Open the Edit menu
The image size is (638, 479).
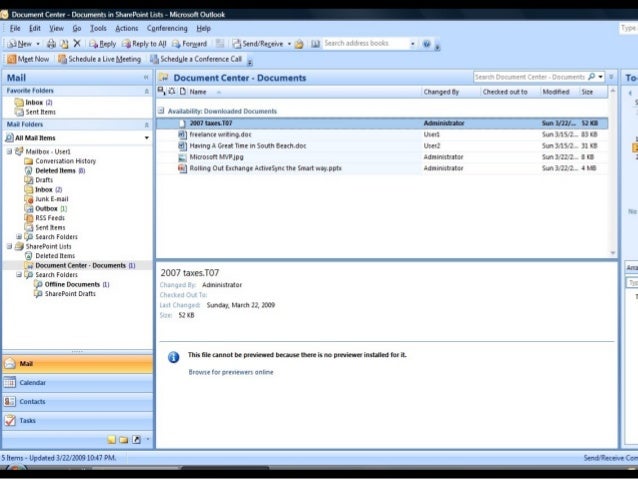coord(35,28)
